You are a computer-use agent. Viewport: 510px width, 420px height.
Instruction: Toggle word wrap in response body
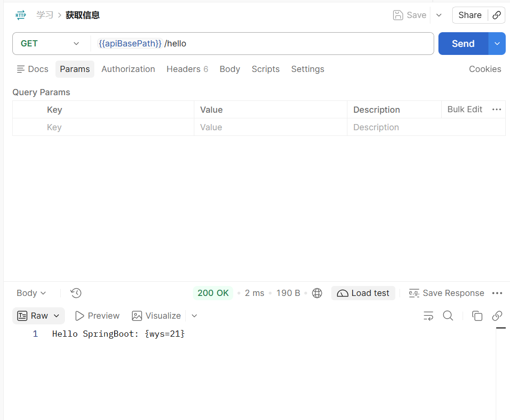tap(428, 316)
